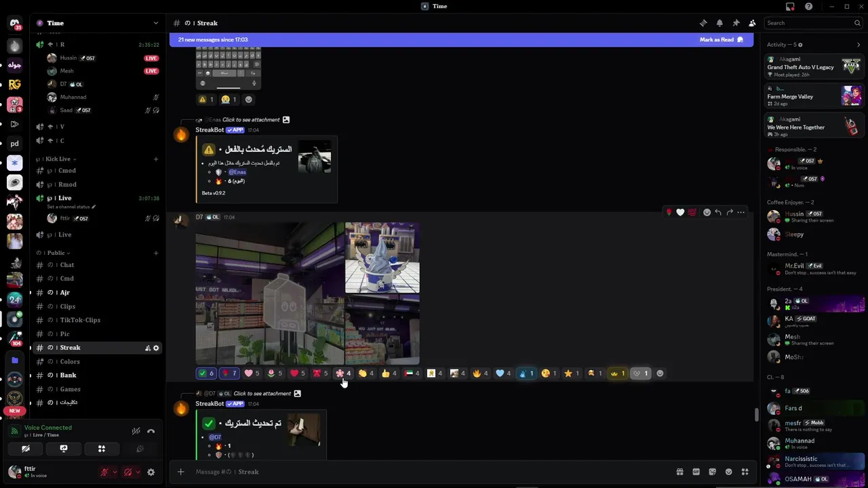The image size is (868, 488).
Task: Undeafen the headphones
Action: (127, 472)
